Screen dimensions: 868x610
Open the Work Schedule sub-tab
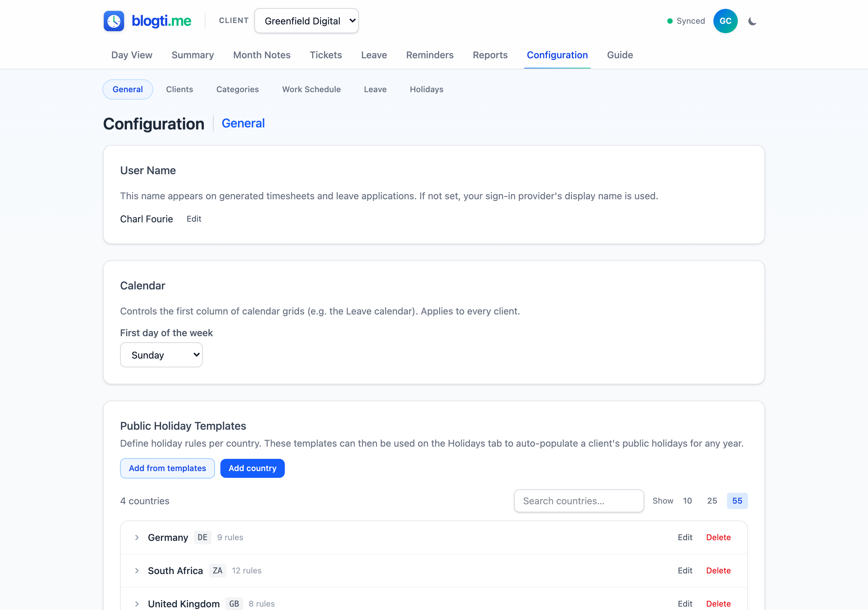tap(312, 89)
